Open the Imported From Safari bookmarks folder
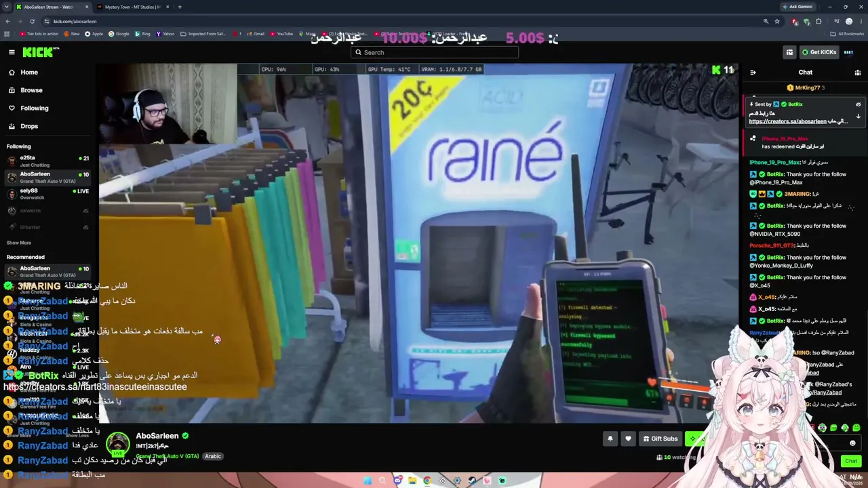The image size is (868, 488). [203, 34]
